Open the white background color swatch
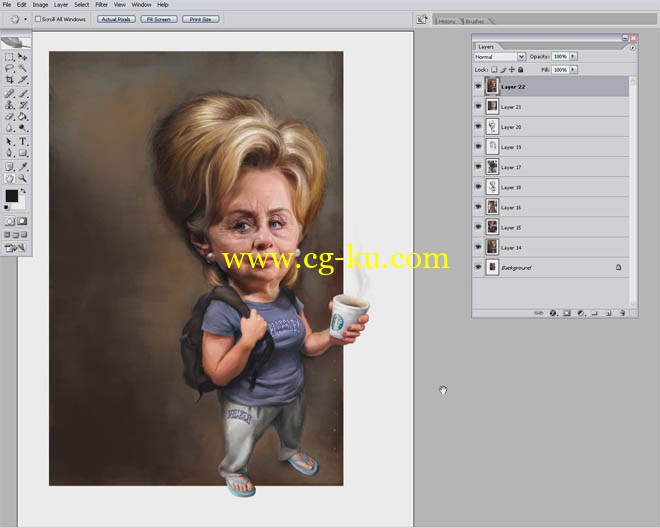Screen dimensions: 660x528 click(20, 204)
